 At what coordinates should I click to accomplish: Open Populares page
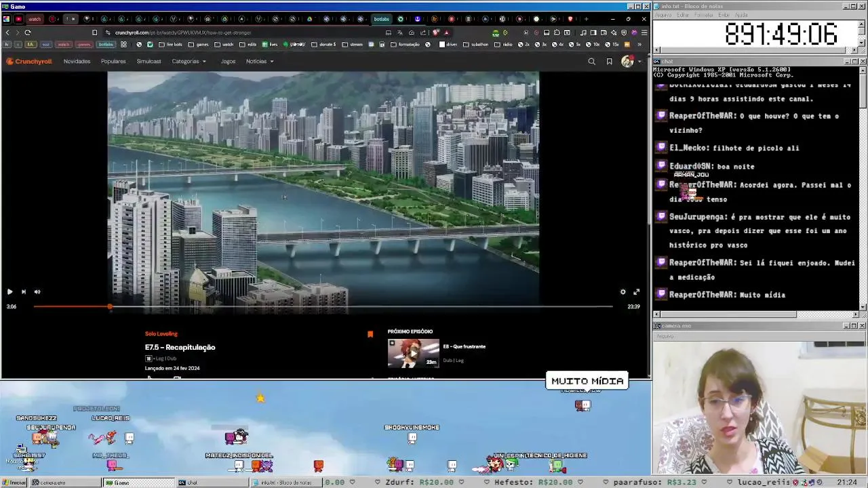pyautogui.click(x=113, y=62)
